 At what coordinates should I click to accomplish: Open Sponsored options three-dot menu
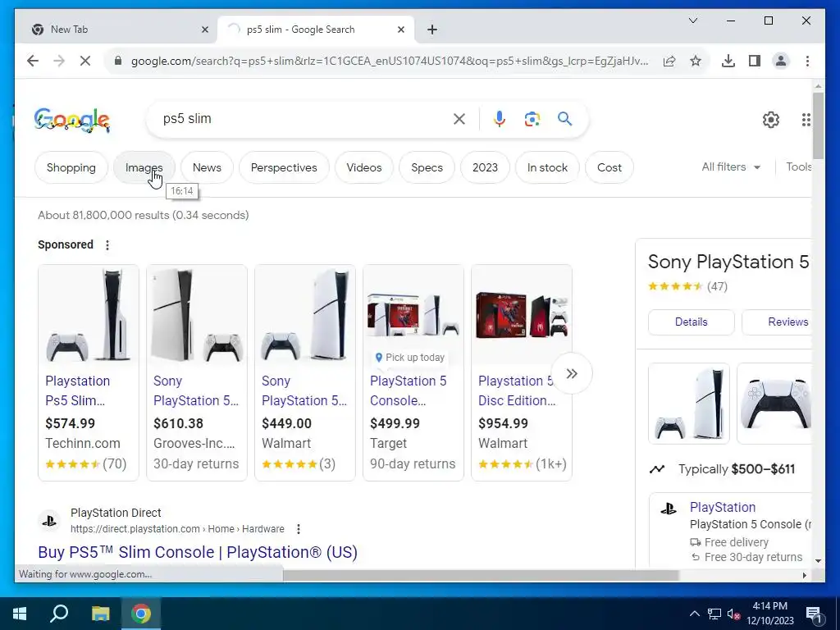[107, 244]
